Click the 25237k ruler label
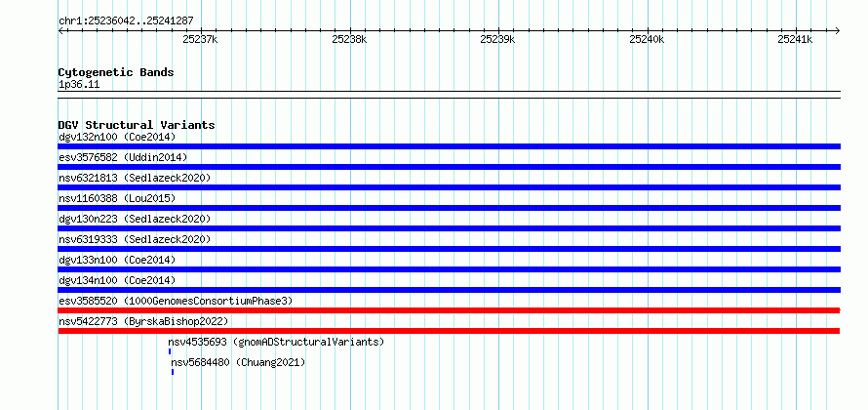This screenshot has width=868, height=410. click(x=200, y=39)
